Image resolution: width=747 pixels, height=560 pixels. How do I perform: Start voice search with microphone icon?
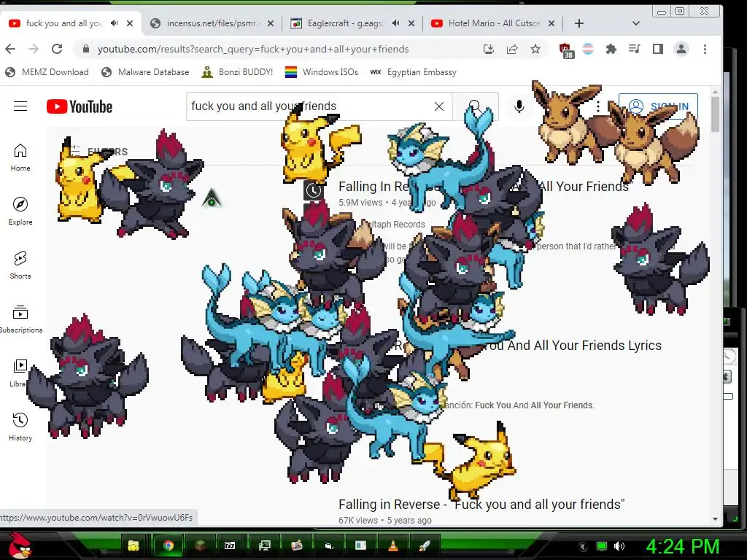point(519,106)
